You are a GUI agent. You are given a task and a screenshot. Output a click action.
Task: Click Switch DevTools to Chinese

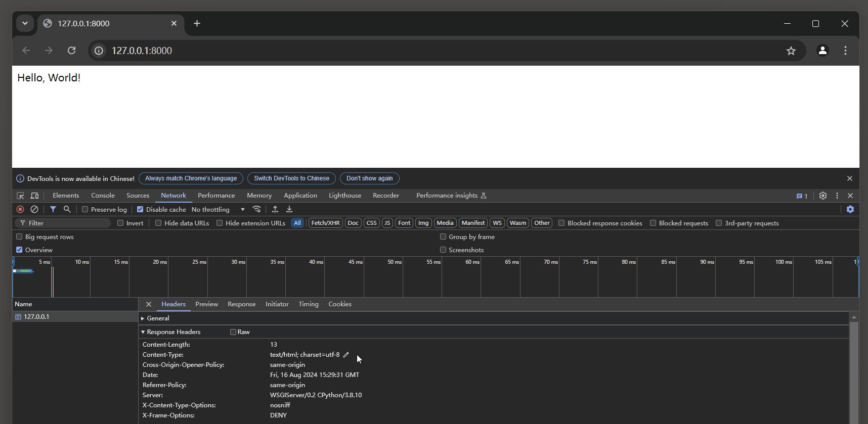(x=291, y=178)
